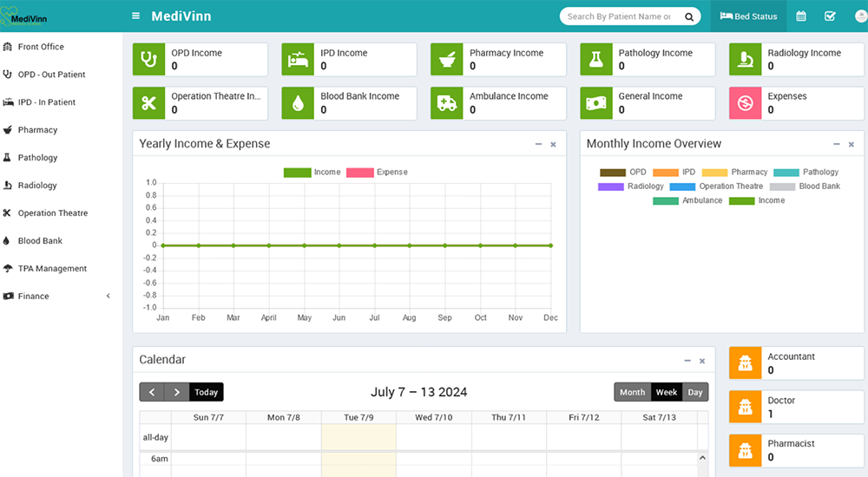
Task: Click the Today button in calendar
Action: 206,392
